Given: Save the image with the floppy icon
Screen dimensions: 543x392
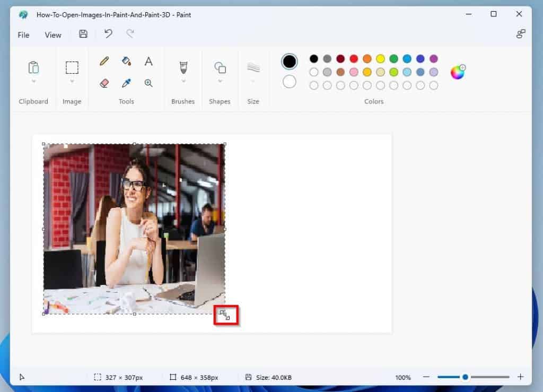Looking at the screenshot, I should coord(83,34).
